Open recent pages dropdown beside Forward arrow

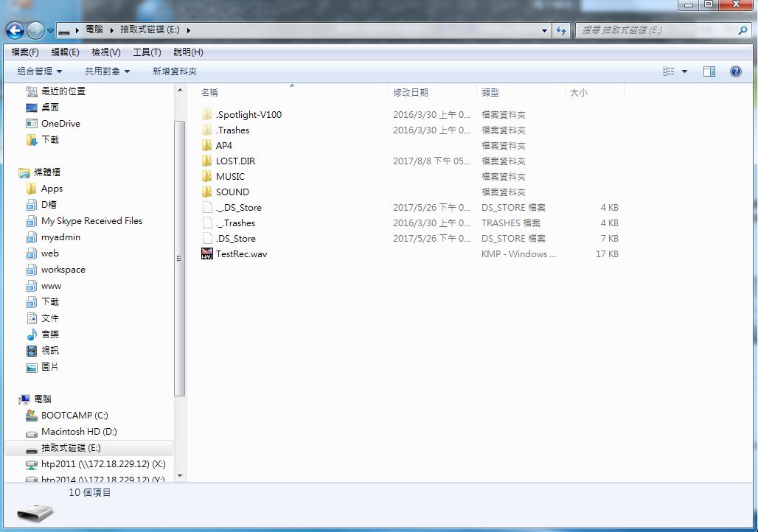tap(50, 31)
